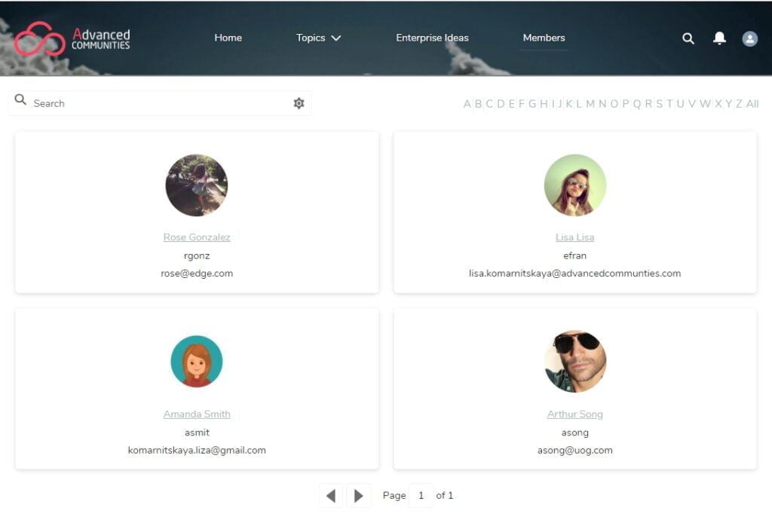772x532 pixels.
Task: Focus the member Search input field
Action: tap(160, 103)
